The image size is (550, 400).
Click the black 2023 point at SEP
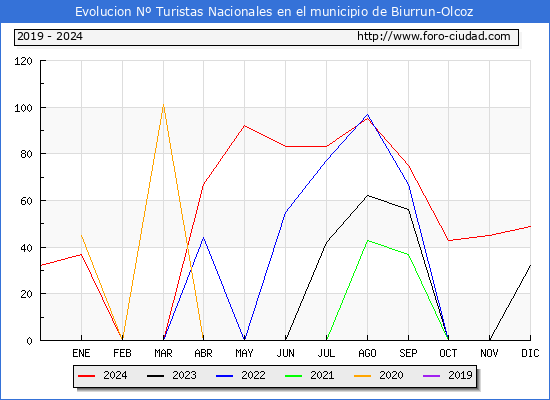point(408,209)
